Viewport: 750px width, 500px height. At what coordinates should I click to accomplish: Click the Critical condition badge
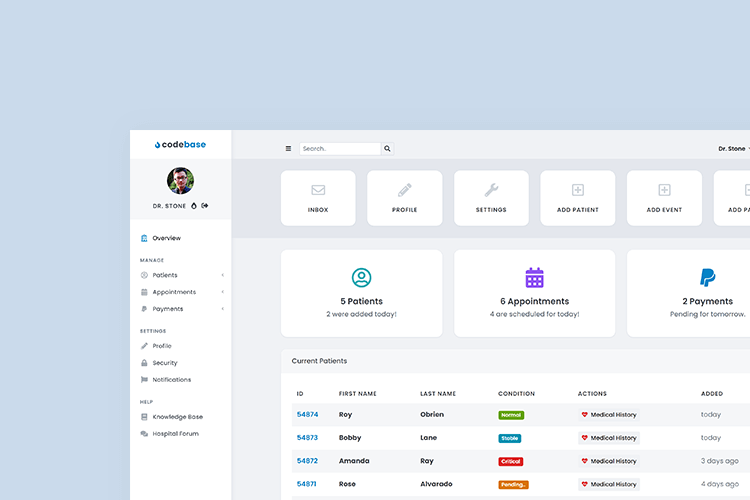[x=510, y=462]
